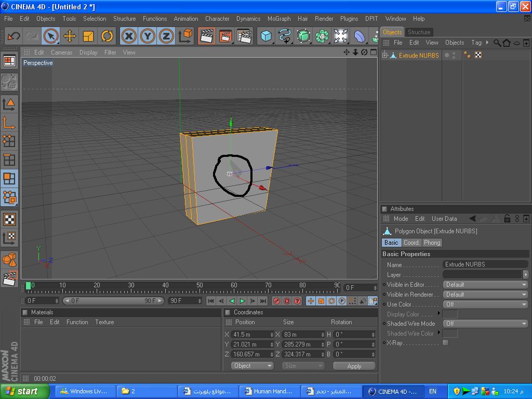Open the MoGraph menu
Viewport: 532px width, 399px height.
tap(279, 19)
